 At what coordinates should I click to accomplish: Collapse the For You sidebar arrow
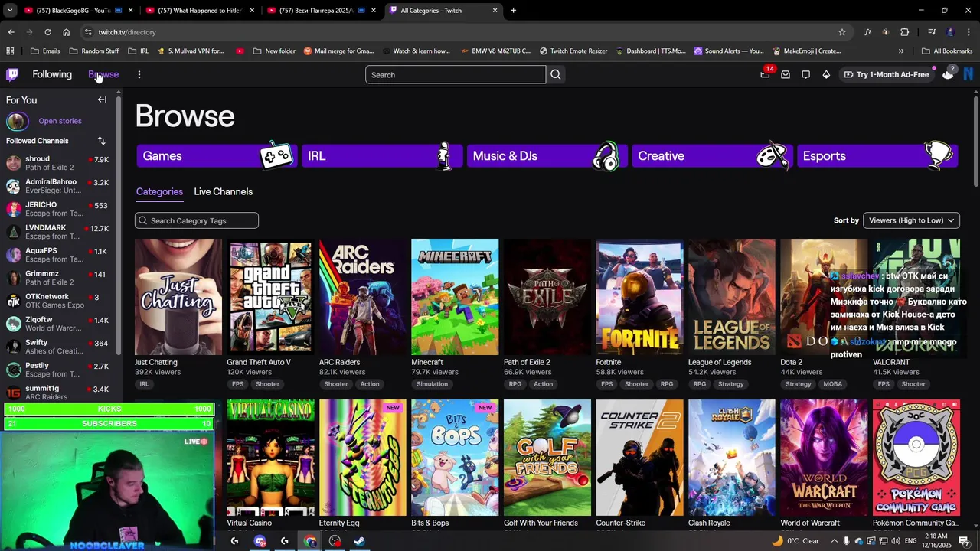[x=102, y=99]
